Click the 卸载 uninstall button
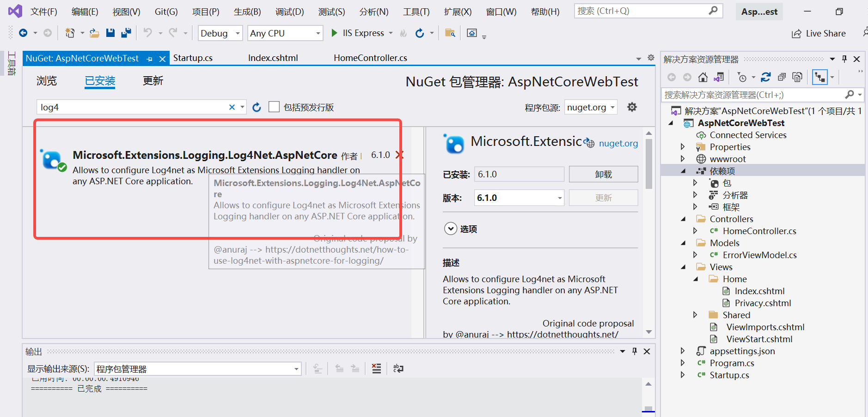Viewport: 868px width, 417px height. point(603,174)
